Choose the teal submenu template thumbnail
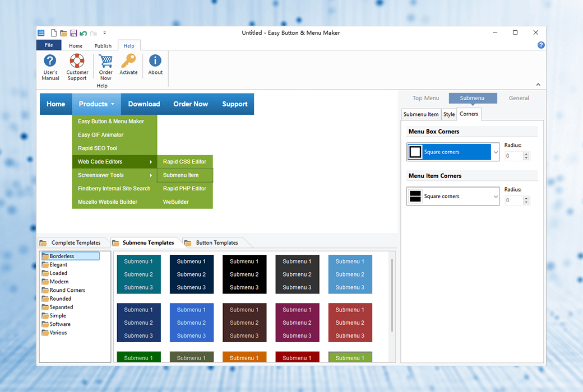 tap(138, 274)
